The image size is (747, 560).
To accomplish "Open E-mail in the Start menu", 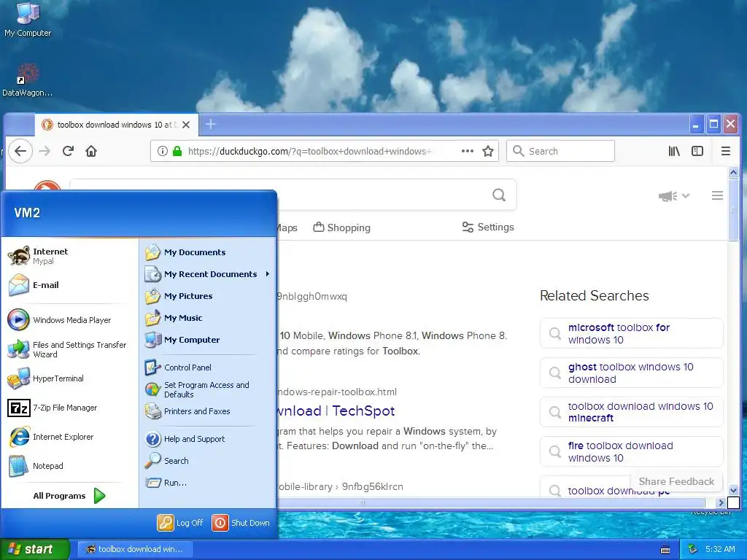I will (69, 285).
